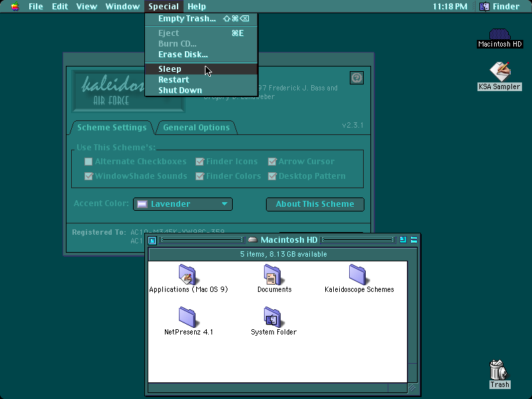Open the Edit menu

tap(60, 7)
